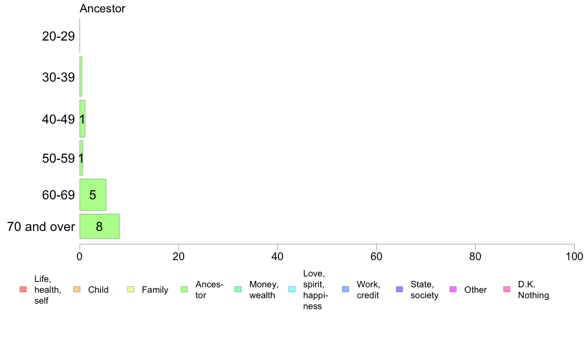Select the Other legend swatch
The height and width of the screenshot is (364, 588).
pyautogui.click(x=453, y=289)
